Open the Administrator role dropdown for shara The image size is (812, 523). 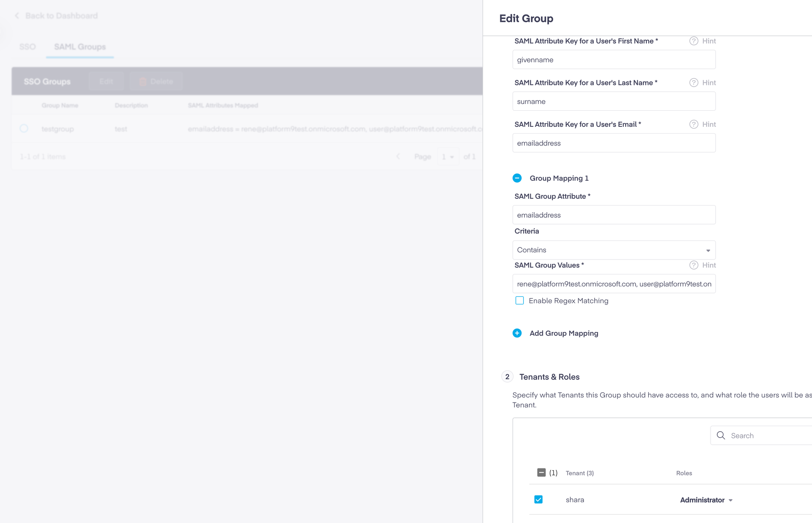(706, 500)
